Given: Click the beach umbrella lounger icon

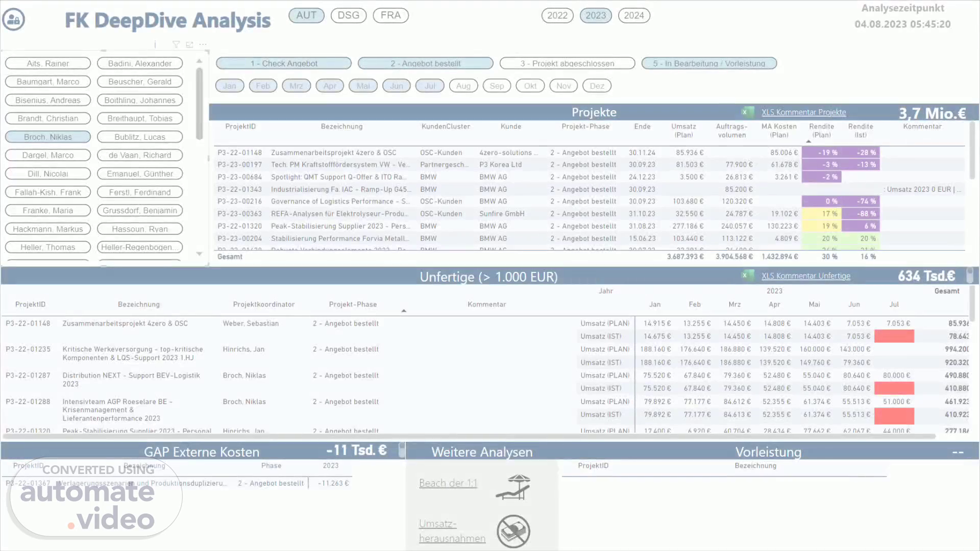Looking at the screenshot, I should (513, 487).
